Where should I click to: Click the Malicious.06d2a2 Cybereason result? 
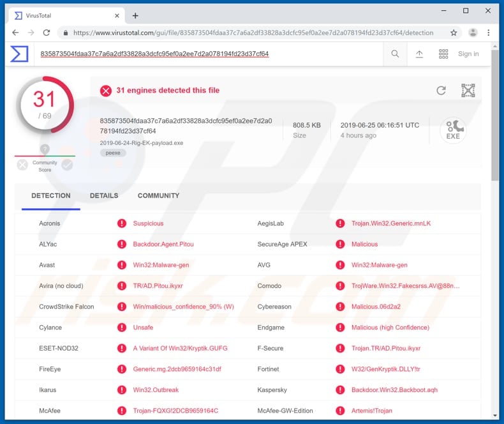pos(376,307)
